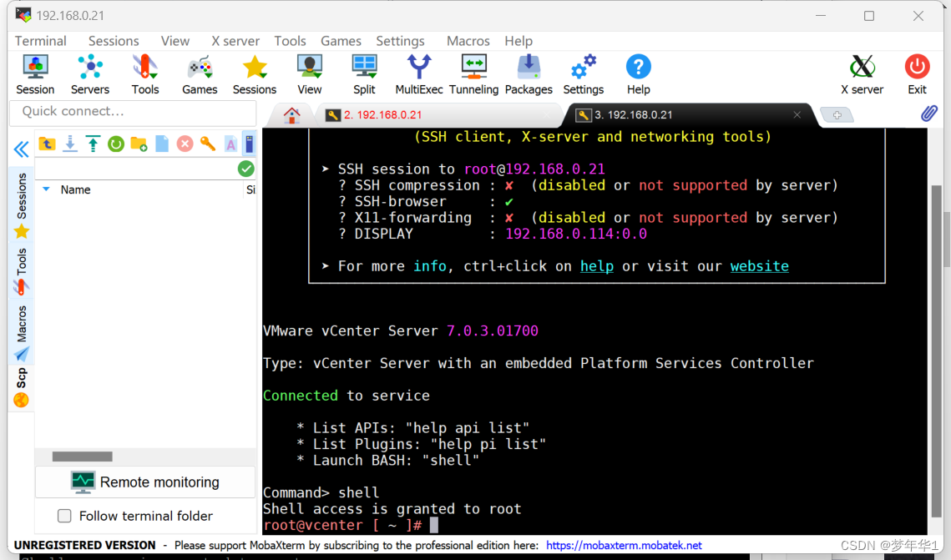Upload a file via SFTP panel
Viewport: 951px width, 560px height.
[93, 144]
